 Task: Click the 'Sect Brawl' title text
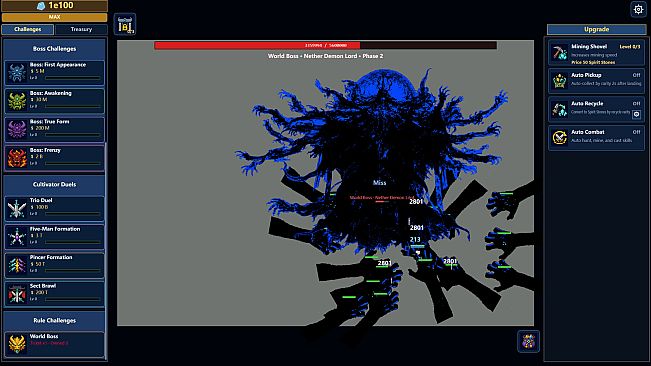[43, 286]
